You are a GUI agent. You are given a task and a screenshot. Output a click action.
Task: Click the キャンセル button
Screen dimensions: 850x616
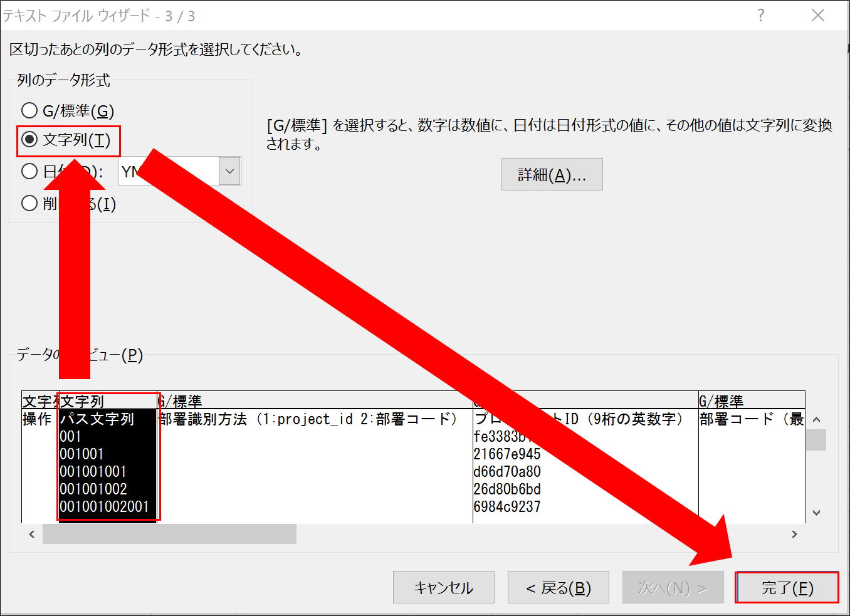pyautogui.click(x=443, y=587)
